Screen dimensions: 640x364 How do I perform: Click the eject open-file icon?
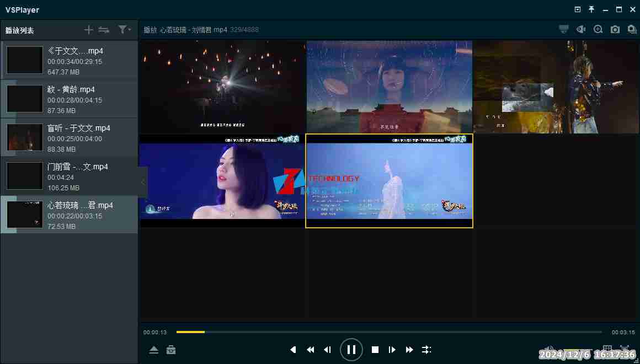coord(154,350)
